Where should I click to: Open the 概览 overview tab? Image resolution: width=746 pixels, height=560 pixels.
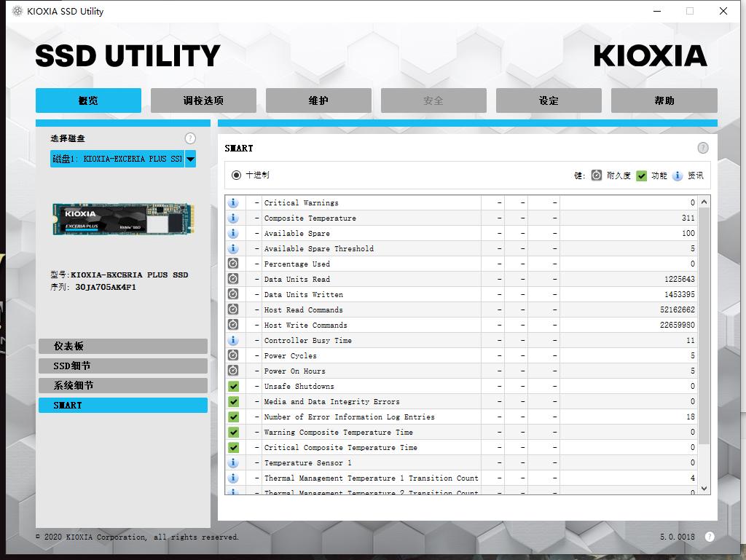tap(88, 100)
